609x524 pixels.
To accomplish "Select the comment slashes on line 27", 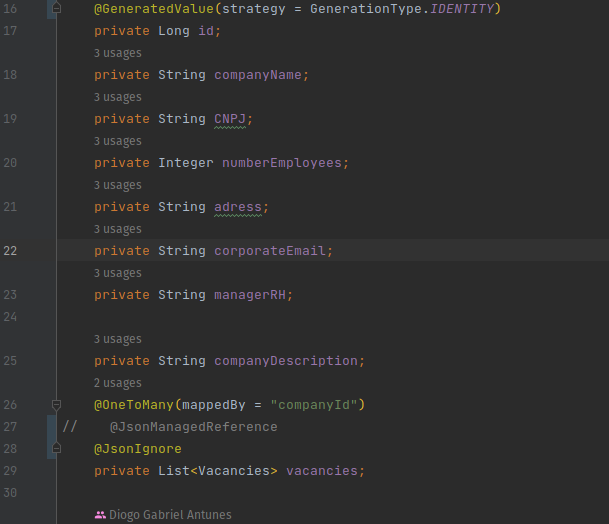I will pyautogui.click(x=70, y=427).
